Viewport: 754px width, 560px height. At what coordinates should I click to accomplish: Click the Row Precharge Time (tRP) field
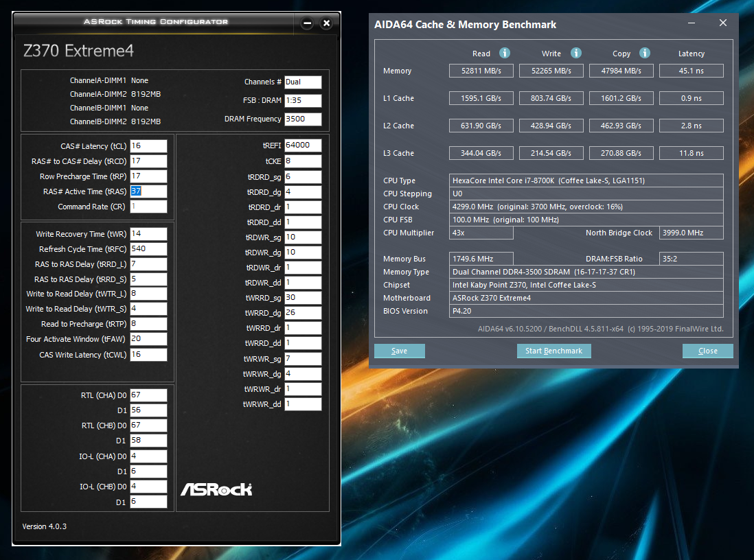click(x=148, y=176)
